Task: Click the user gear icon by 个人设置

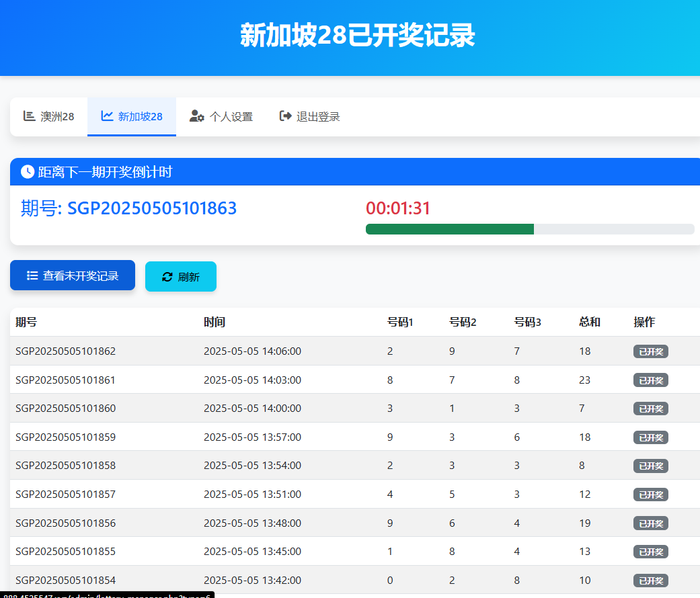Action: 197,116
